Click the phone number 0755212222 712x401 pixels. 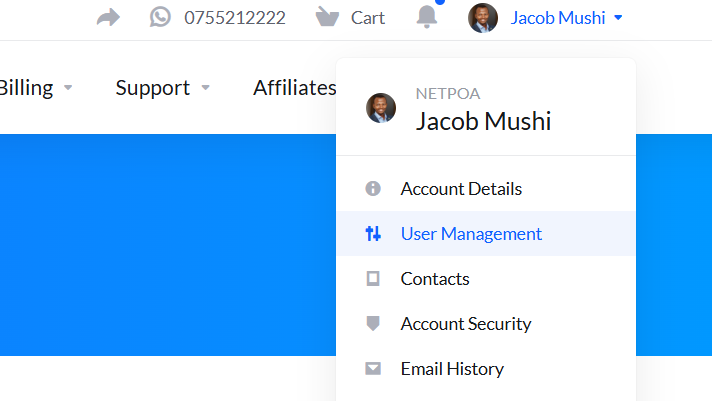coord(234,17)
